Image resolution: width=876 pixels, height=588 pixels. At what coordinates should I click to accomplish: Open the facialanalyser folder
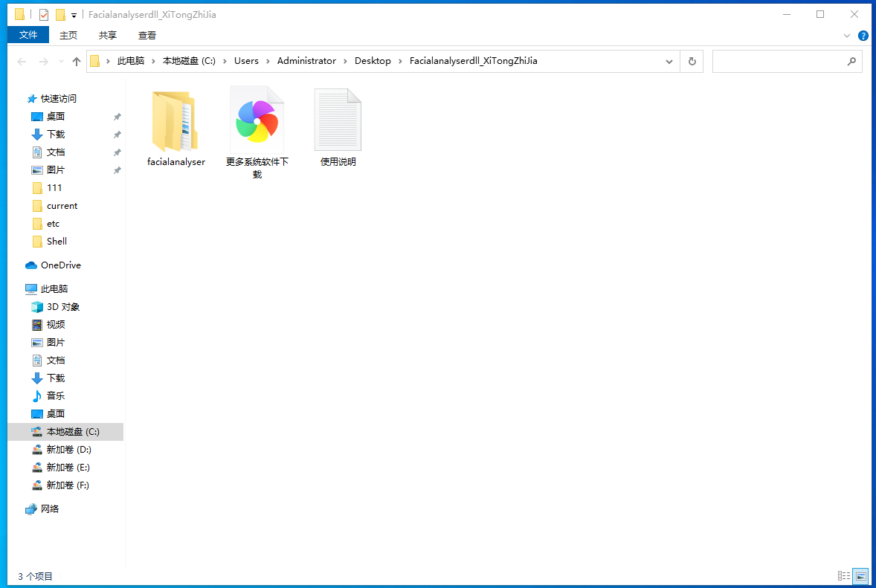coord(175,129)
